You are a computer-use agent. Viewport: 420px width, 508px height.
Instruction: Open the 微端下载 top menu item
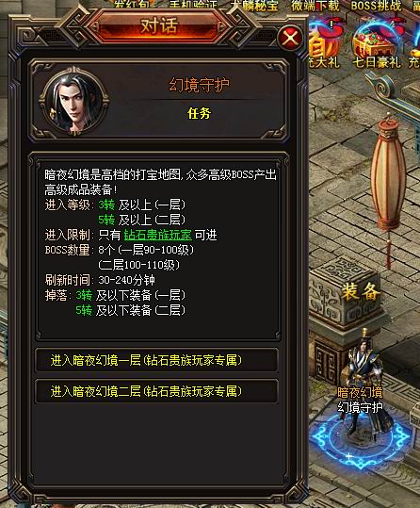[x=315, y=6]
